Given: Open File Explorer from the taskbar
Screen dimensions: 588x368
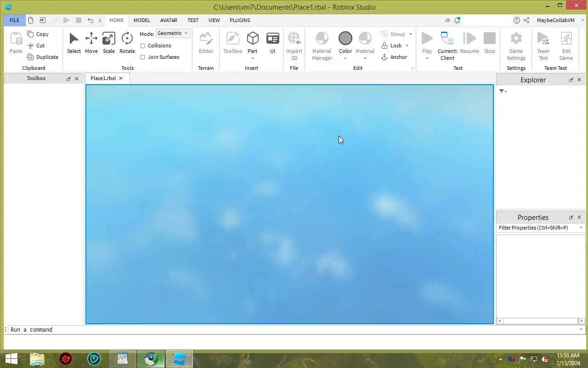Looking at the screenshot, I should click(37, 359).
